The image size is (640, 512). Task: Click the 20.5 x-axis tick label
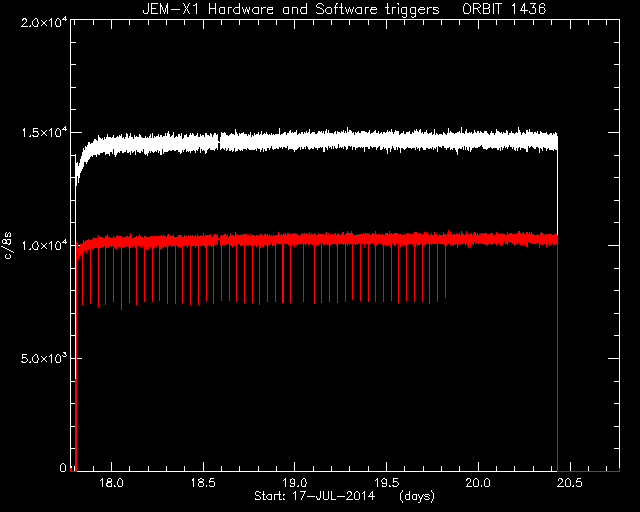(x=569, y=483)
